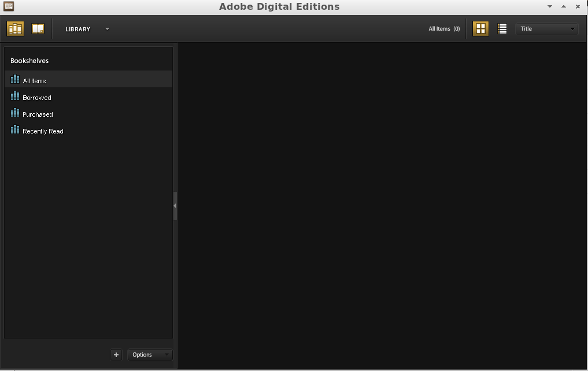
Task: Click the Recently Read bookshelf icon
Action: pyautogui.click(x=15, y=129)
